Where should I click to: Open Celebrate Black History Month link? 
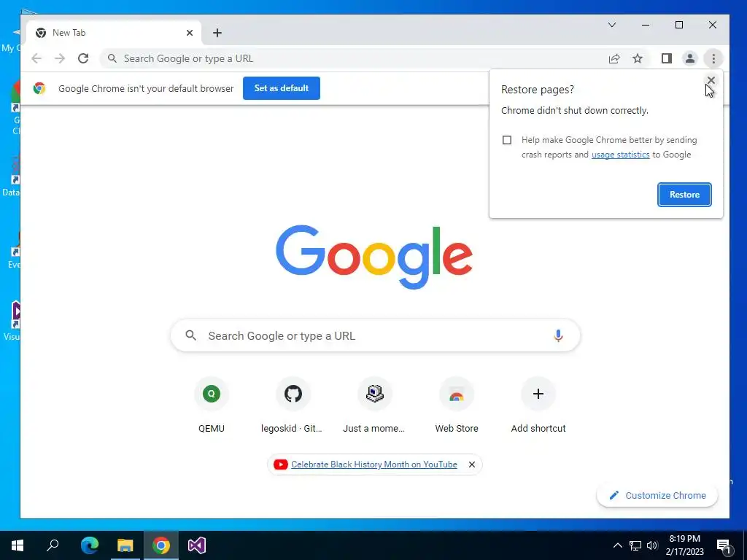point(374,464)
